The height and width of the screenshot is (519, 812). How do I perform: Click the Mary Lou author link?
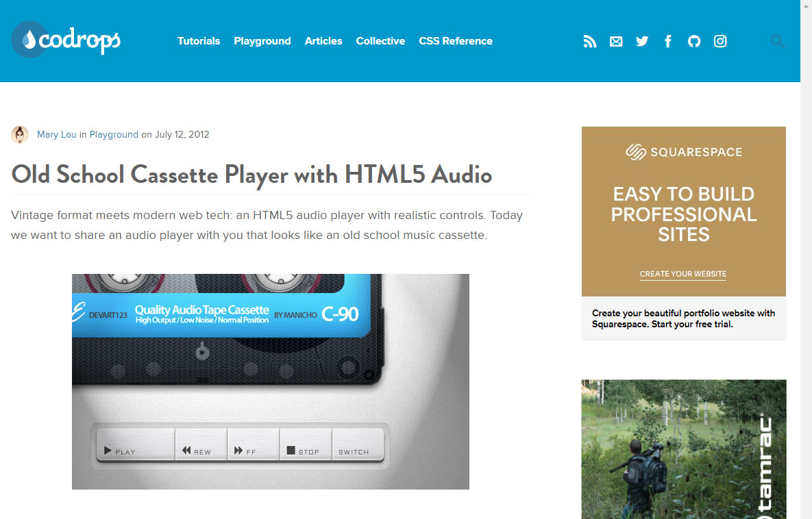(x=56, y=134)
